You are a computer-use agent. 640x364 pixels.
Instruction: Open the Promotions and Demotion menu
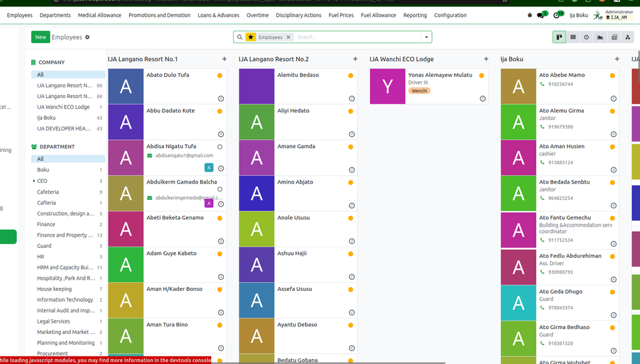159,15
